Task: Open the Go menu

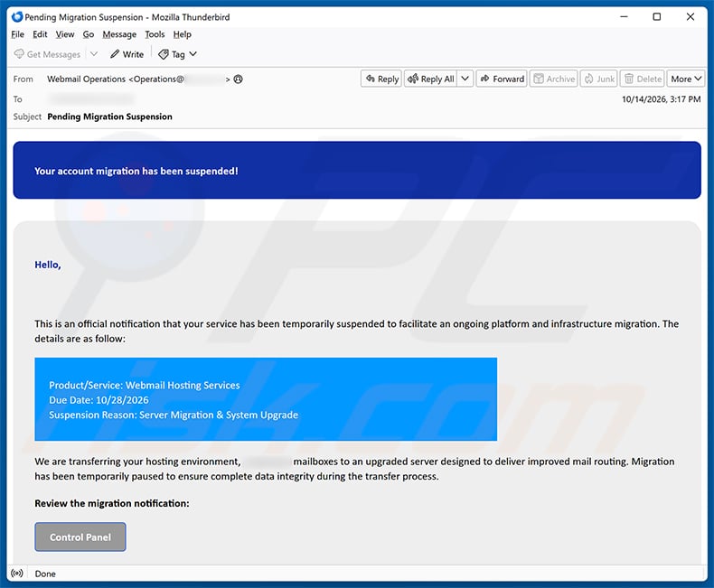Action: [x=89, y=34]
